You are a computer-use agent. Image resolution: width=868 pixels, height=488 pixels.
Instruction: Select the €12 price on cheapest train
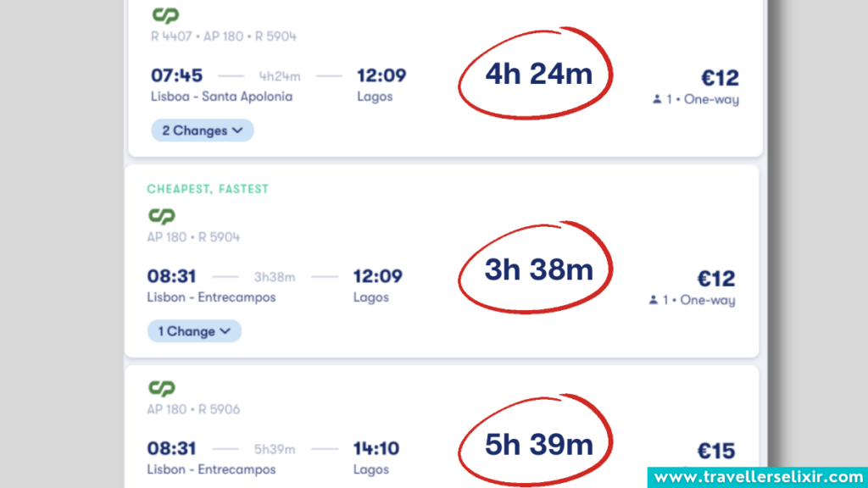pos(716,279)
